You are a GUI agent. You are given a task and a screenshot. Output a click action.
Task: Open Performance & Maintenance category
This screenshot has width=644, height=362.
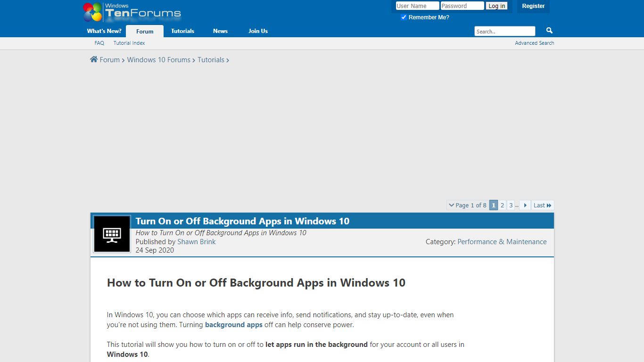[502, 242]
